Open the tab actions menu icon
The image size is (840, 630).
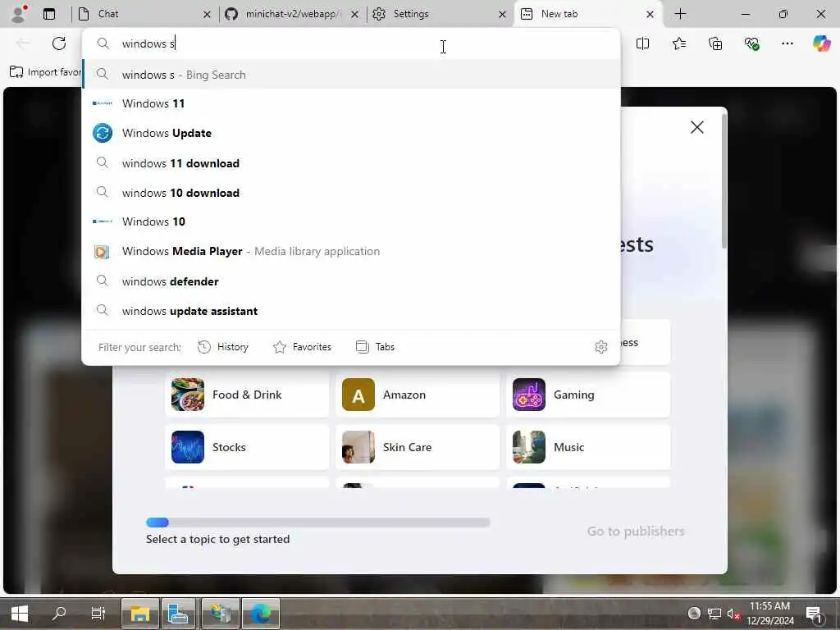click(x=49, y=14)
